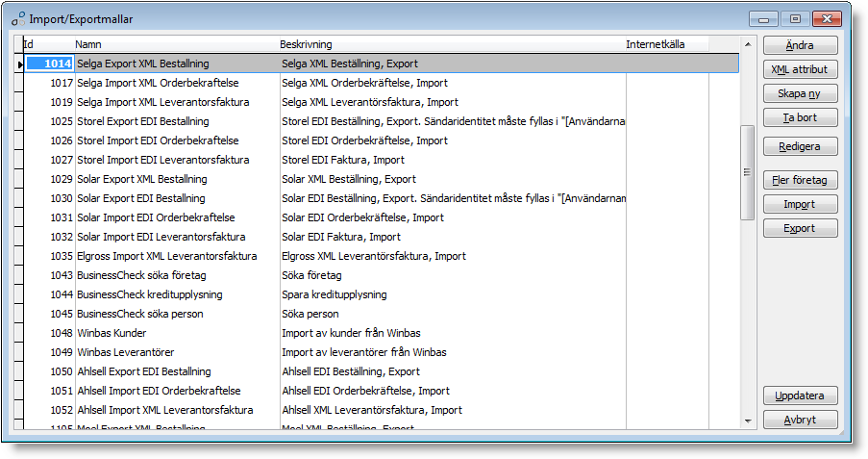The height and width of the screenshot is (459, 868).
Task: Sort by the Namn column header
Action: click(x=176, y=44)
